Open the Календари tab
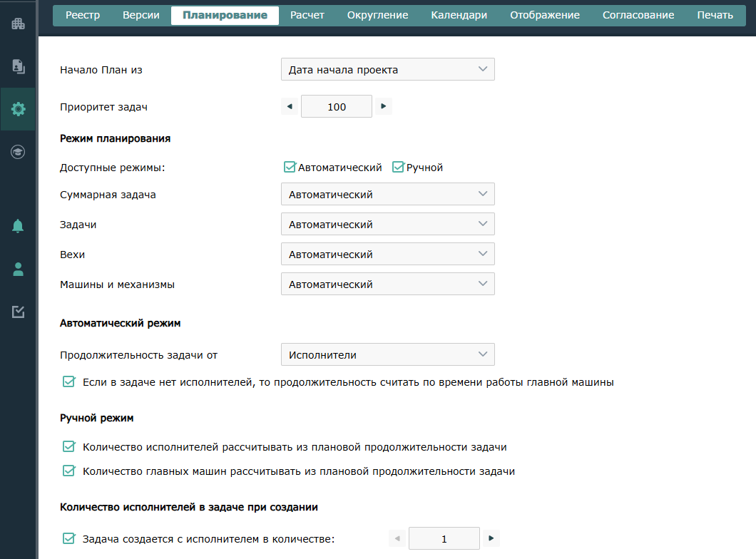756x559 pixels. pyautogui.click(x=459, y=15)
